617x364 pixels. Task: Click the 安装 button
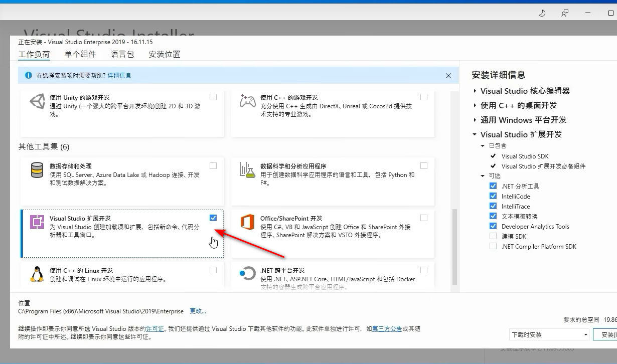605,334
